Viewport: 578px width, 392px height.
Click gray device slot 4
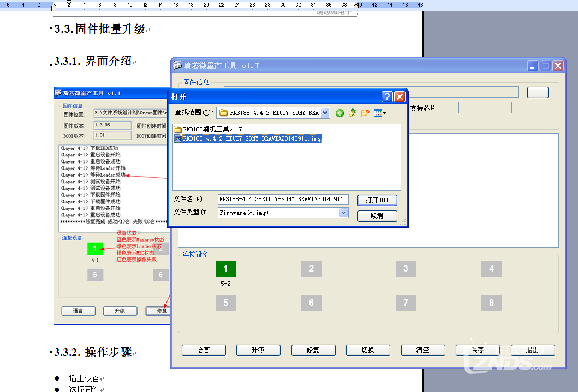[x=491, y=269]
